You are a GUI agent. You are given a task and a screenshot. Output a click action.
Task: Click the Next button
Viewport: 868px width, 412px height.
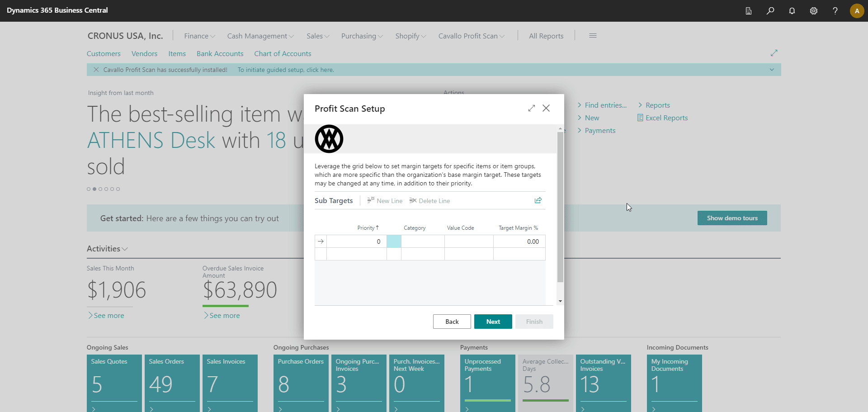(493, 322)
